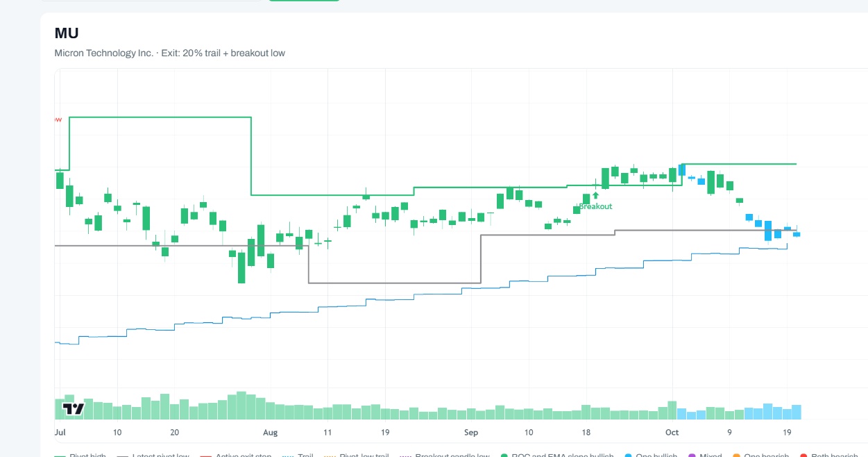Click the '9' October date axis label
868x457 pixels.
[729, 432]
